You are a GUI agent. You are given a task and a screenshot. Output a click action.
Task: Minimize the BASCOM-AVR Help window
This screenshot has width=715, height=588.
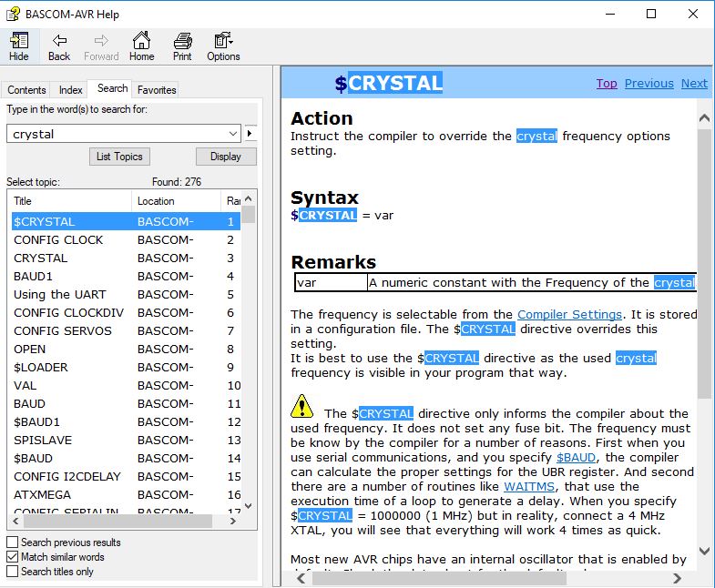pyautogui.click(x=610, y=14)
